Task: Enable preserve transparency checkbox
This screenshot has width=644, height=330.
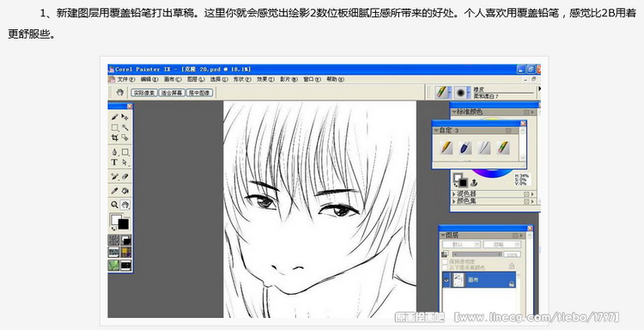Action: pyautogui.click(x=445, y=262)
